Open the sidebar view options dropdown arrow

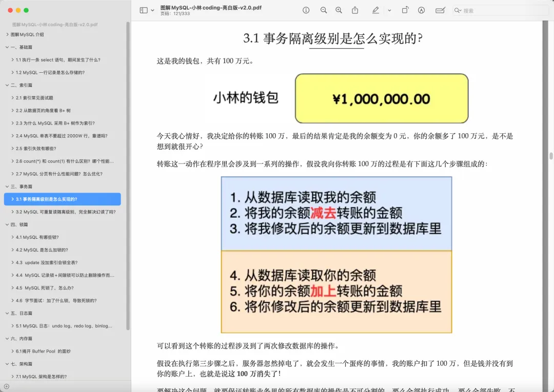point(152,10)
